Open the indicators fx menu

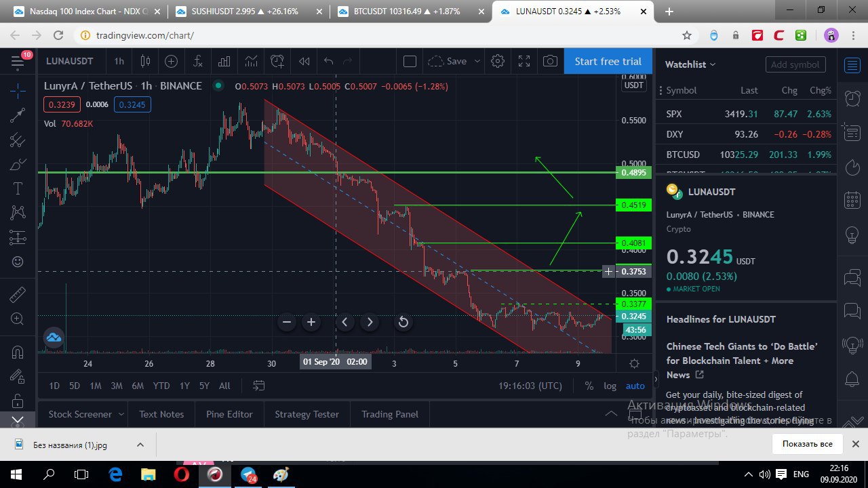click(x=197, y=61)
